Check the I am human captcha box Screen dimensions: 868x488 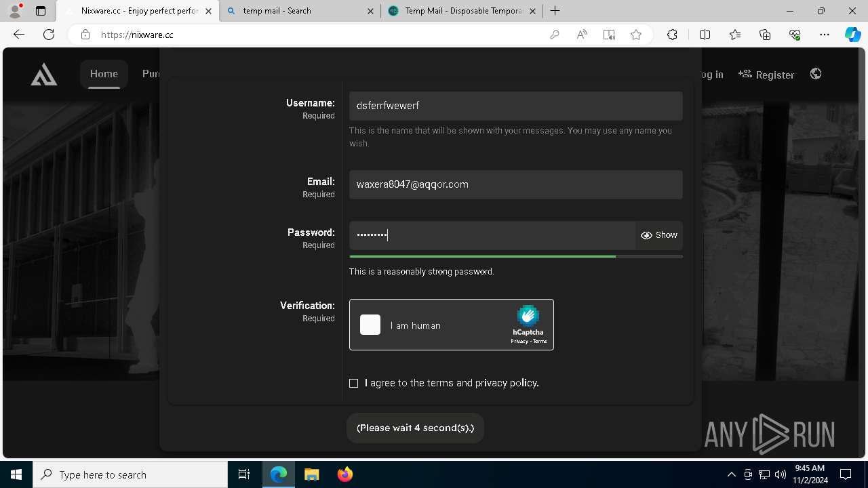tap(370, 325)
